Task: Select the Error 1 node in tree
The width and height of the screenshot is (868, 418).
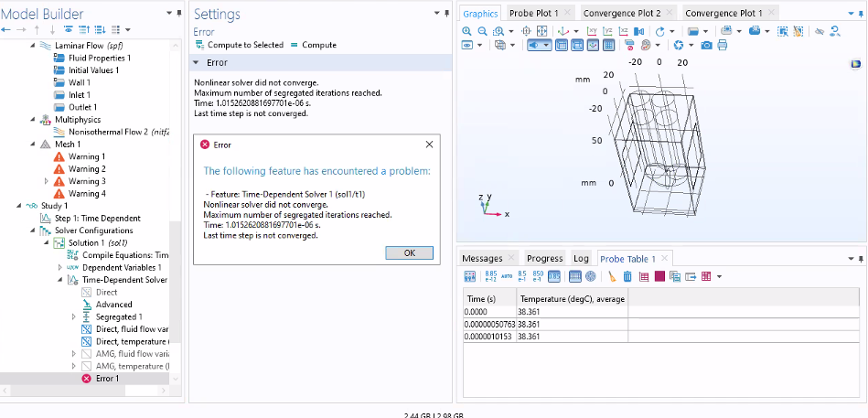Action: [x=107, y=378]
